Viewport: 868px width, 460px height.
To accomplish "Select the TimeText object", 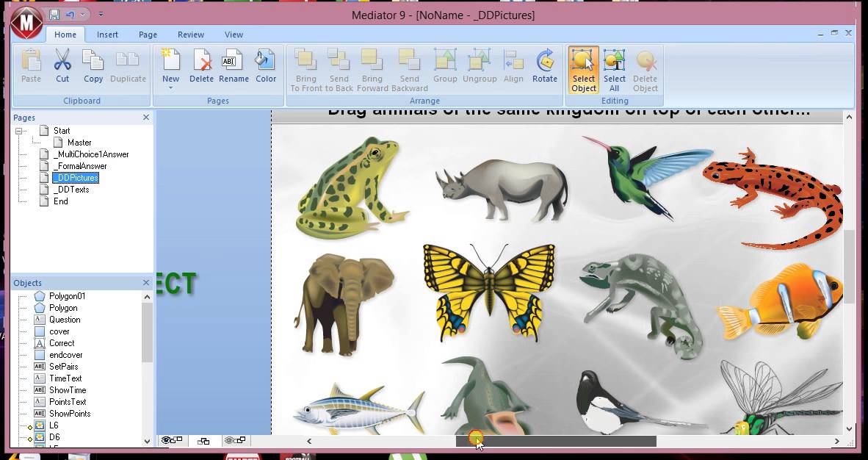I will (x=65, y=378).
